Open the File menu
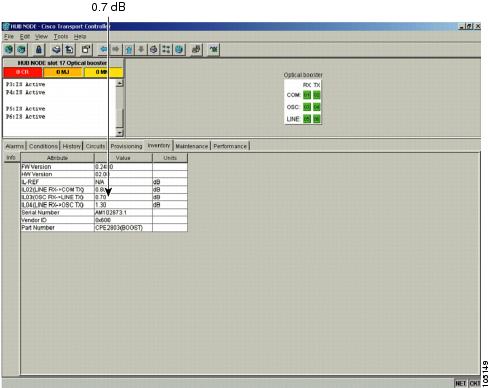Viewport: 490px width, 388px height. click(9, 36)
